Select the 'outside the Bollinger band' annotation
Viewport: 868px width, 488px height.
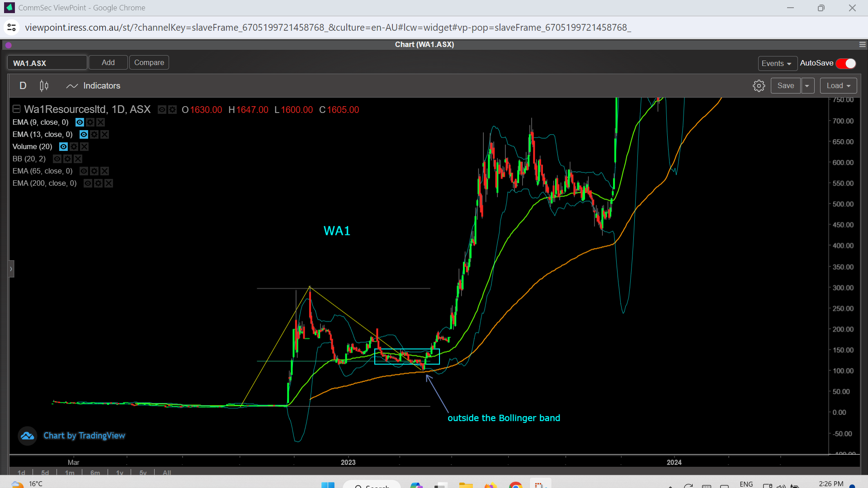pos(504,418)
